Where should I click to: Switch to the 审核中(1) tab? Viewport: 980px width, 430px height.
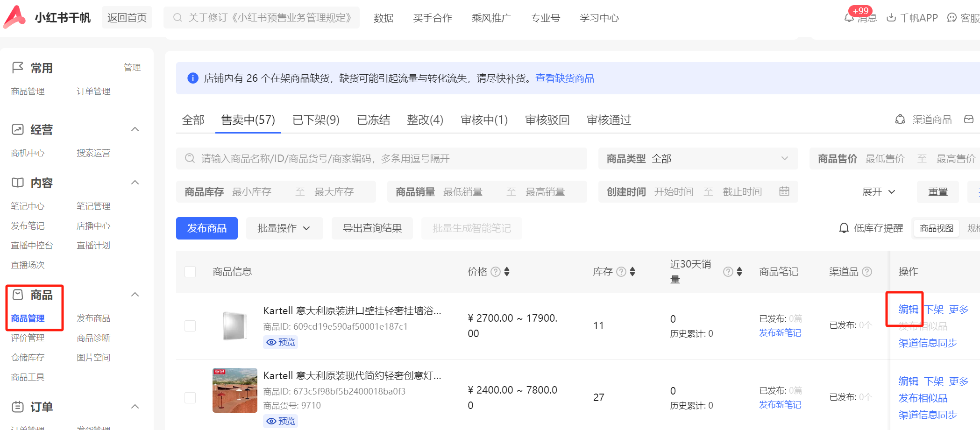(484, 120)
